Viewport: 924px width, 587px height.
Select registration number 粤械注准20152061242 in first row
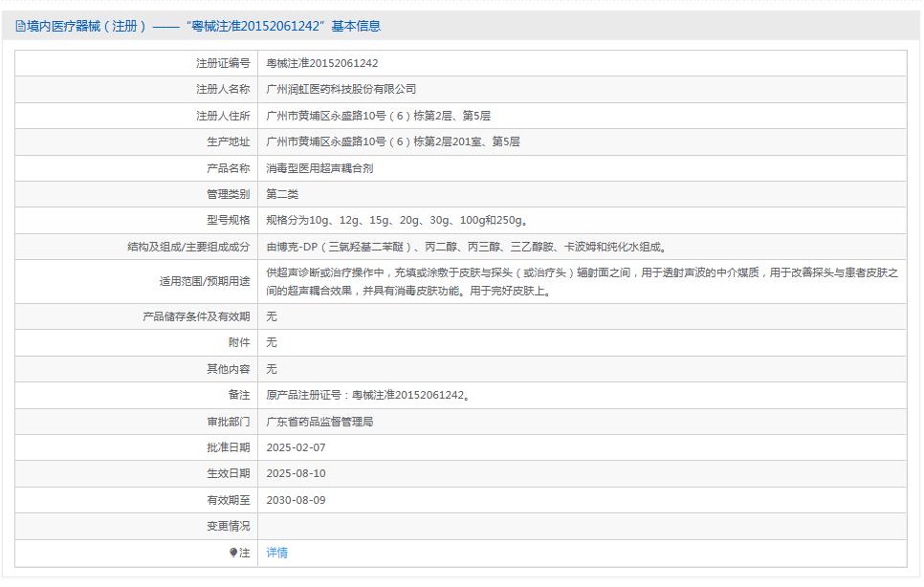point(321,63)
